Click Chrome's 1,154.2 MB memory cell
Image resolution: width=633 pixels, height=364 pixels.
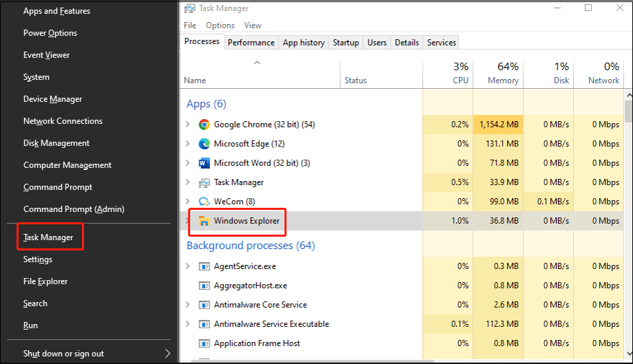(499, 125)
